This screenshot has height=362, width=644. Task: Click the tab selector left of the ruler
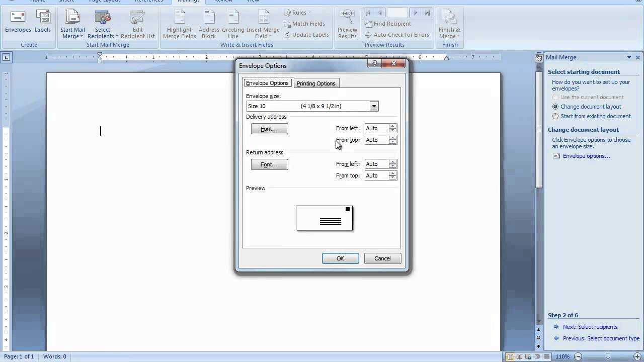point(6,57)
